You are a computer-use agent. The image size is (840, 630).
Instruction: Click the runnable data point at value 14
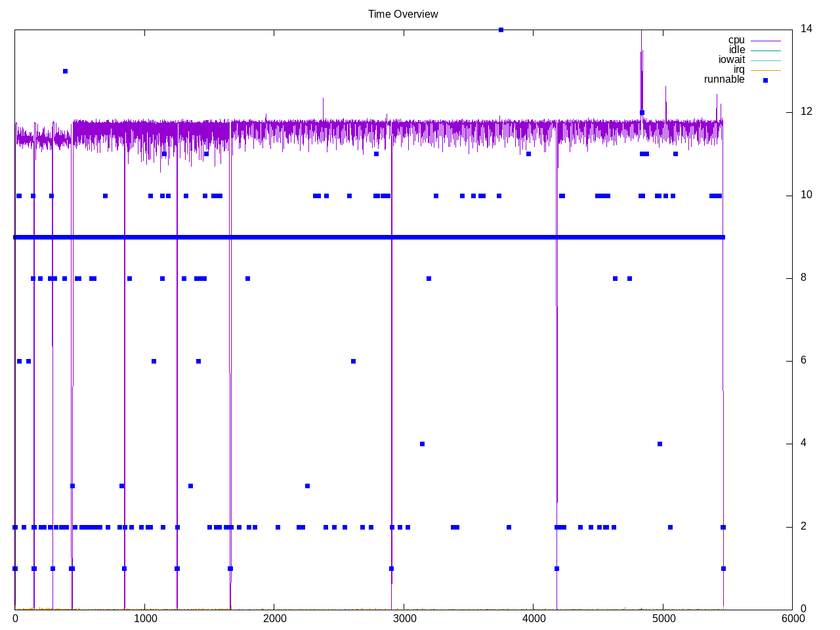501,30
